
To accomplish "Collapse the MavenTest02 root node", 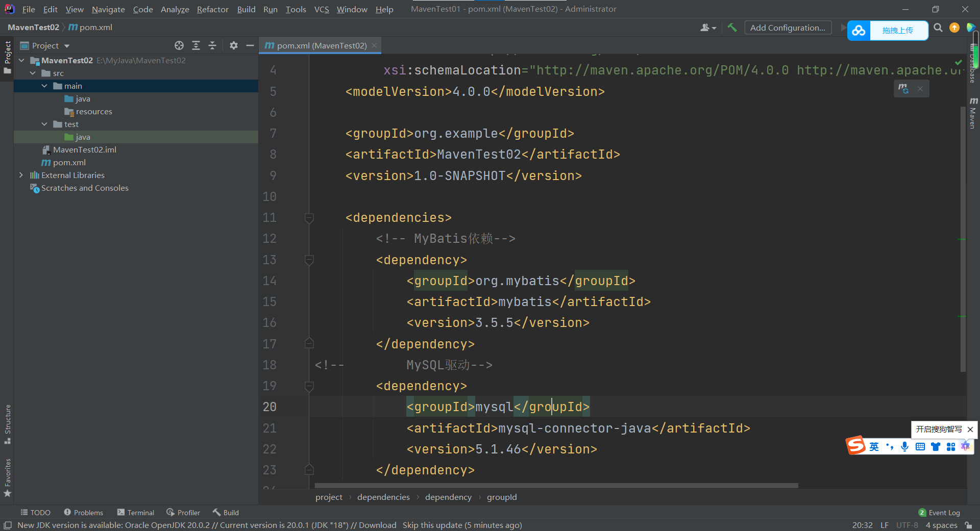I will tap(21, 60).
